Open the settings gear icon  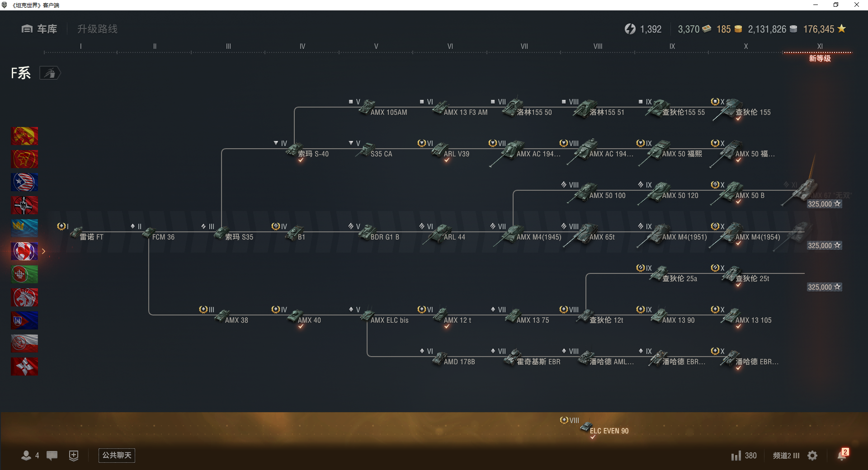[812, 456]
